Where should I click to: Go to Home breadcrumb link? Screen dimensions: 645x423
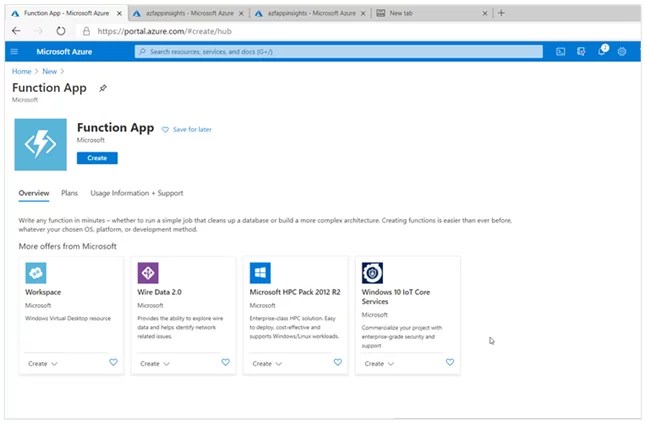click(x=21, y=71)
